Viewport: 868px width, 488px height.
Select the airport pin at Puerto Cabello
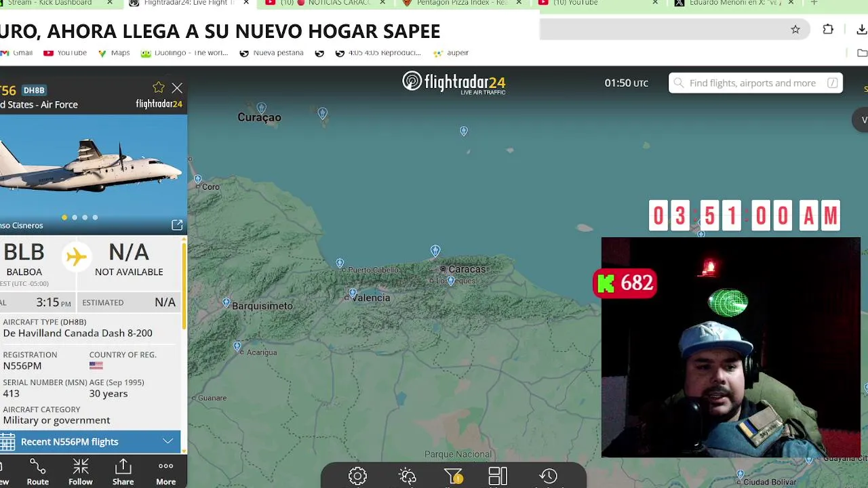coord(340,263)
